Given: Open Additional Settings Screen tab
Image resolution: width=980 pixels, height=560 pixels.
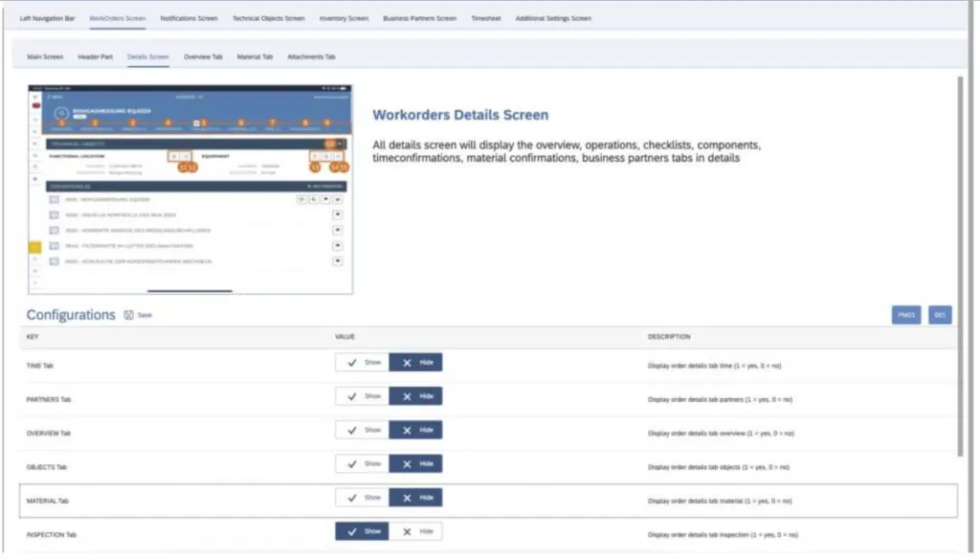Looking at the screenshot, I should (553, 19).
